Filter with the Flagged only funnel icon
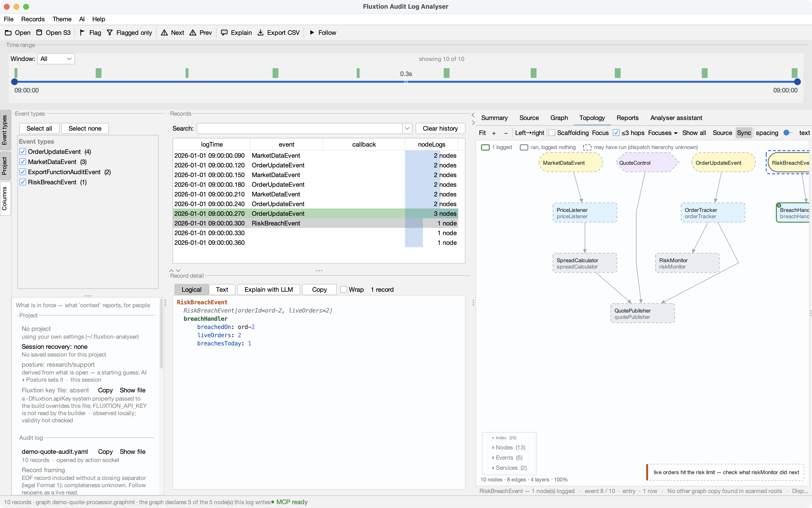 (x=110, y=33)
